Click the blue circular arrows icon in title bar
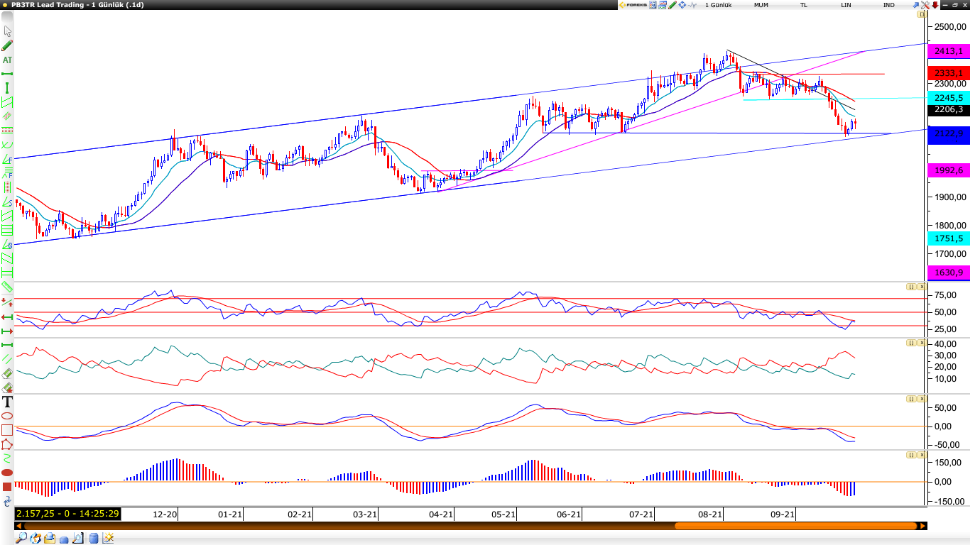The image size is (980, 545). click(682, 5)
